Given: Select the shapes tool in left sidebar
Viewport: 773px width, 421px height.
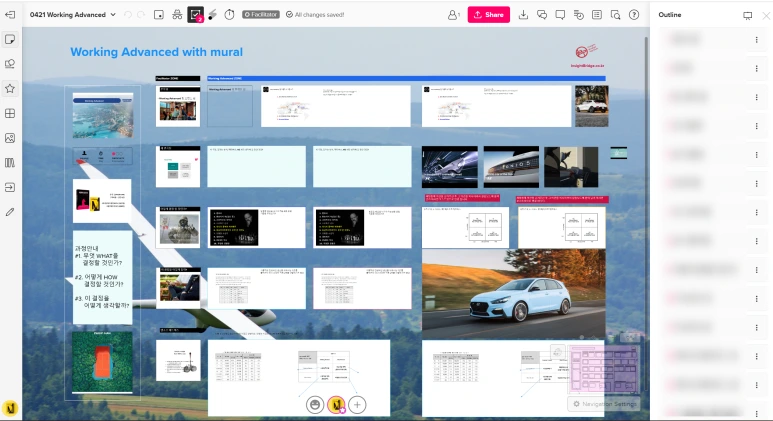Looking at the screenshot, I should tap(10, 64).
